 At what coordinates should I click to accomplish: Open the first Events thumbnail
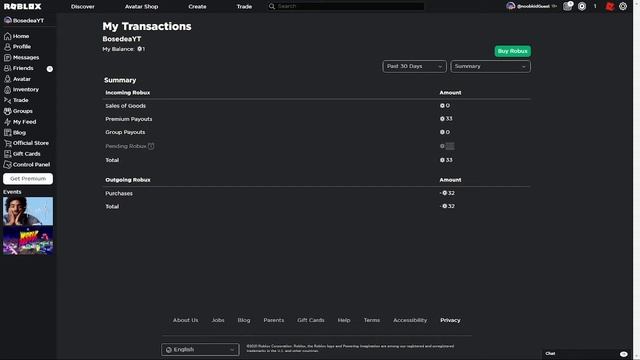pyautogui.click(x=28, y=211)
